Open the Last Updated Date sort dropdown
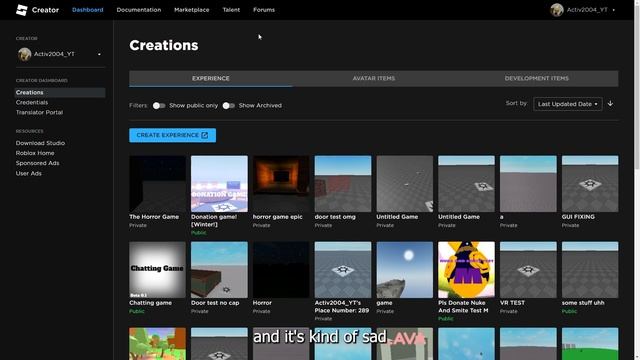 (567, 104)
